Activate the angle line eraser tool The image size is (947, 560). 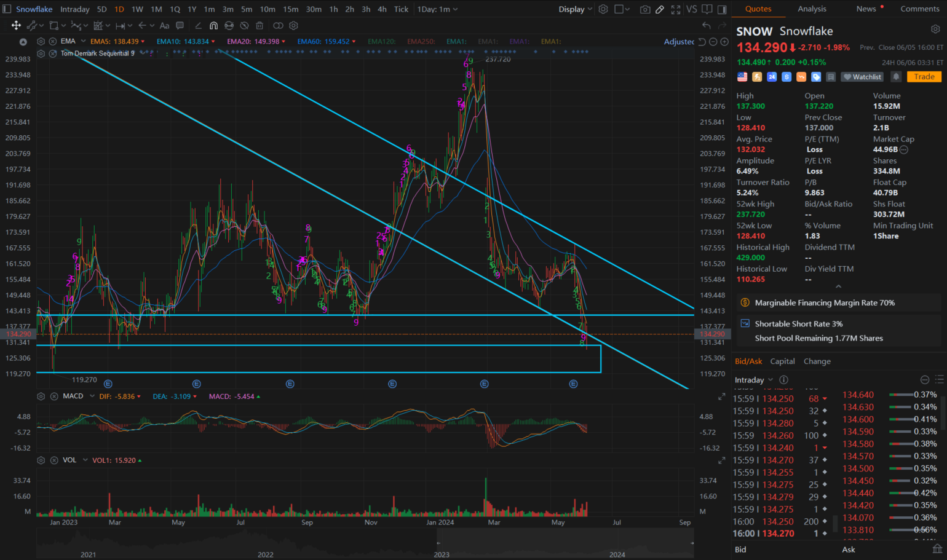click(x=198, y=25)
